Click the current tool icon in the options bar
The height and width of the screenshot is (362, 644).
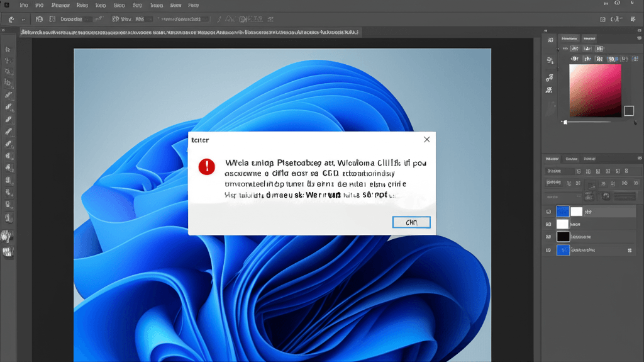click(x=11, y=19)
